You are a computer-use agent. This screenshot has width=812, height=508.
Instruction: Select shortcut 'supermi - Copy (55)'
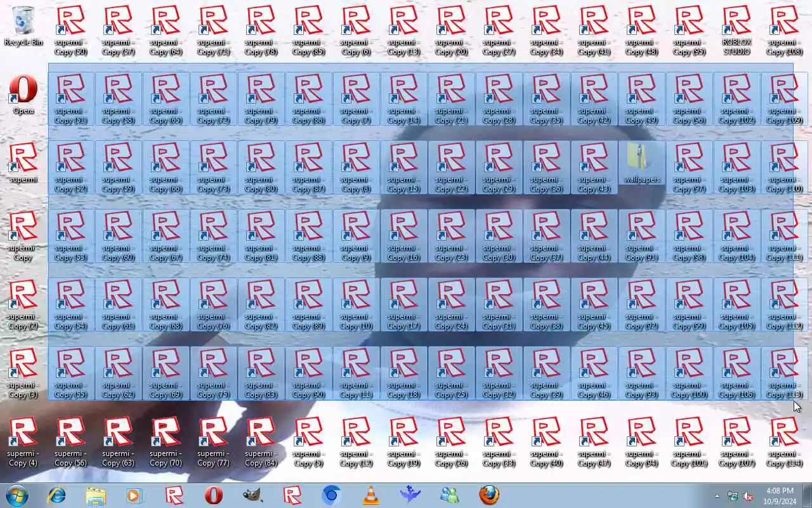click(x=71, y=373)
